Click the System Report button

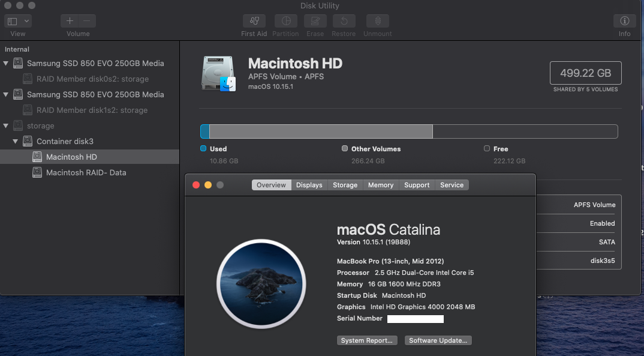click(x=366, y=340)
